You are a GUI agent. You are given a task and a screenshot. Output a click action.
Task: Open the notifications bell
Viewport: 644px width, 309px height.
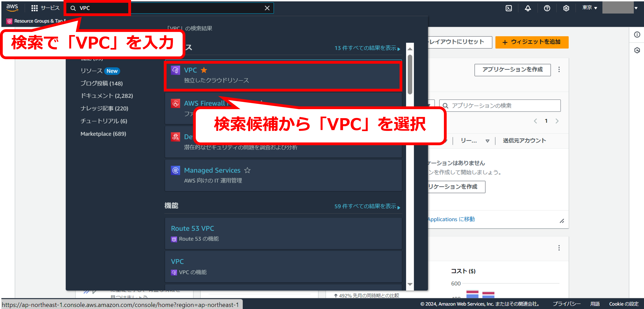(528, 8)
